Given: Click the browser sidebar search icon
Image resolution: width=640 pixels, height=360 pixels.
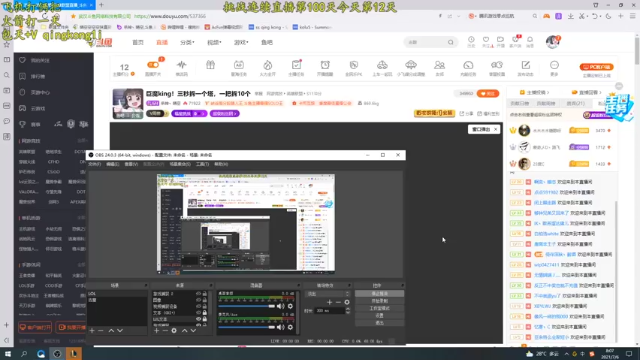Looking at the screenshot, I should point(7,75).
